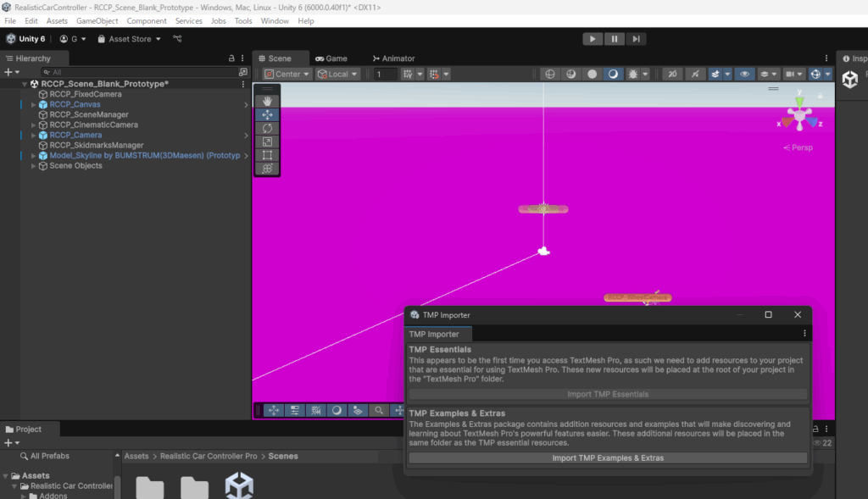Screen dimensions: 868x499
Task: Click the Unity 6 logo button
Action: pos(25,39)
